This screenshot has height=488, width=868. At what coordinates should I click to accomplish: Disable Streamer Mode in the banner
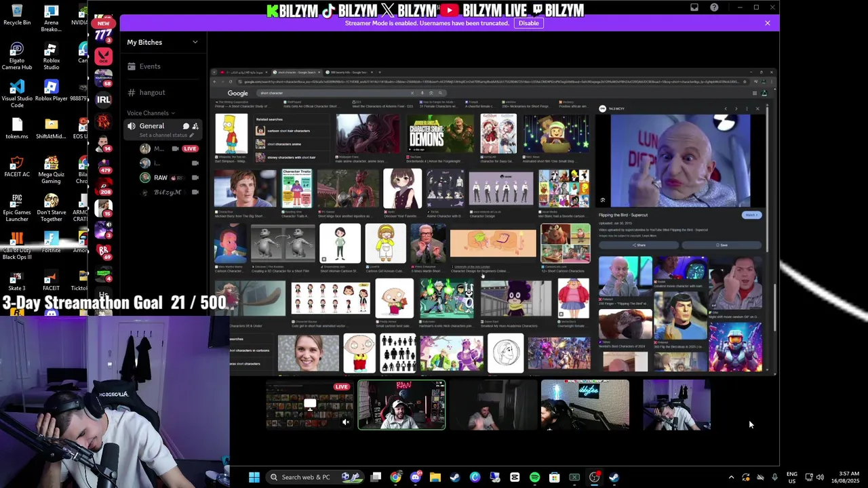pos(528,23)
